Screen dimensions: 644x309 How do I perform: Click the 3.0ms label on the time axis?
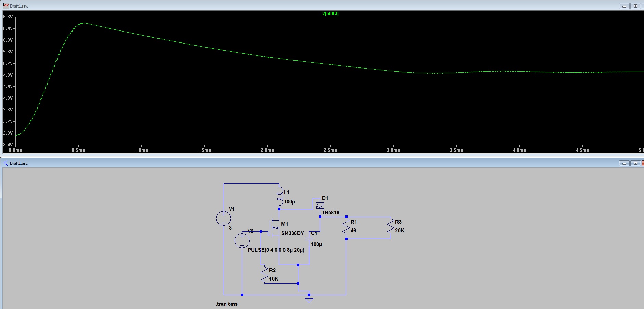tap(393, 150)
